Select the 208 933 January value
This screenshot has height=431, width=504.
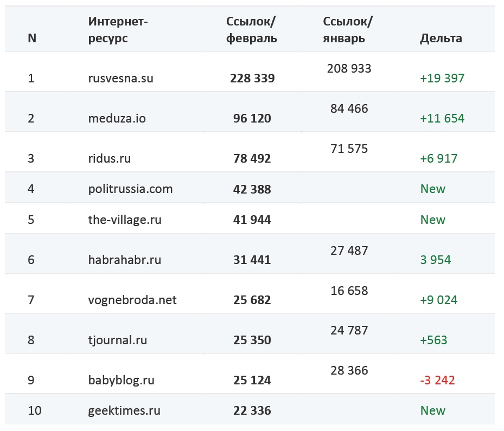click(x=349, y=68)
